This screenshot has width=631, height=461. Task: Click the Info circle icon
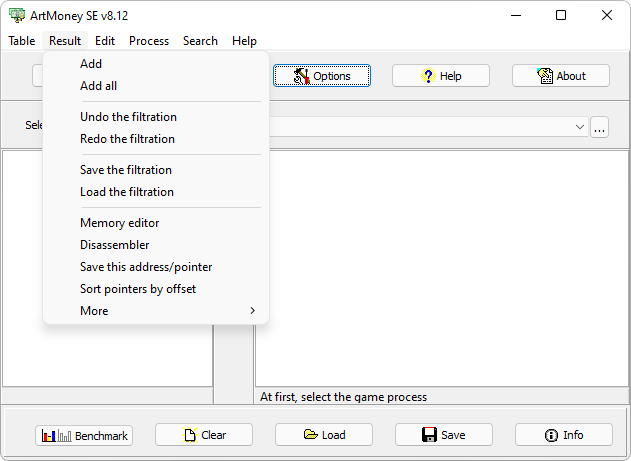click(x=551, y=435)
